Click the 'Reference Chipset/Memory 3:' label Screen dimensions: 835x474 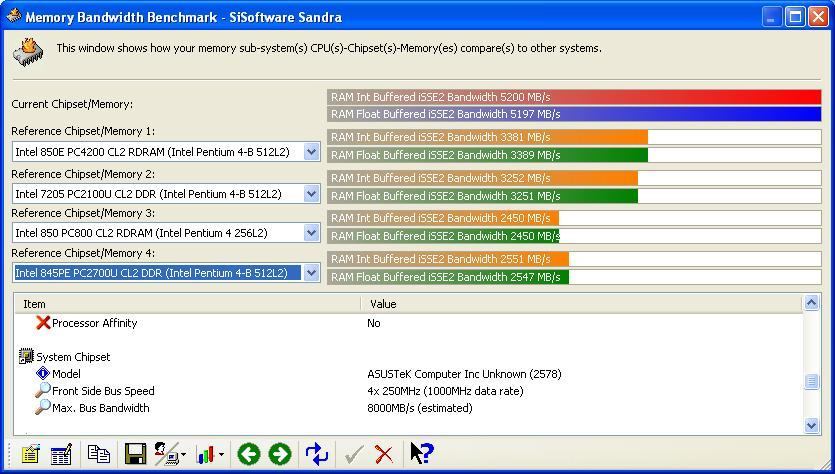click(83, 213)
